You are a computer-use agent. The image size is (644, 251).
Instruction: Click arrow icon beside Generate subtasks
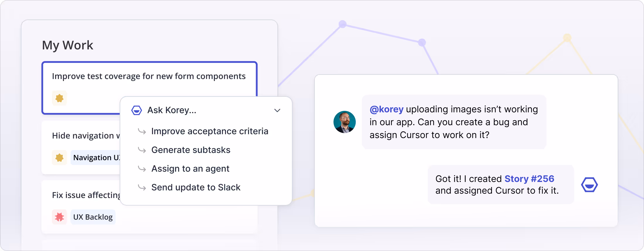tap(142, 150)
